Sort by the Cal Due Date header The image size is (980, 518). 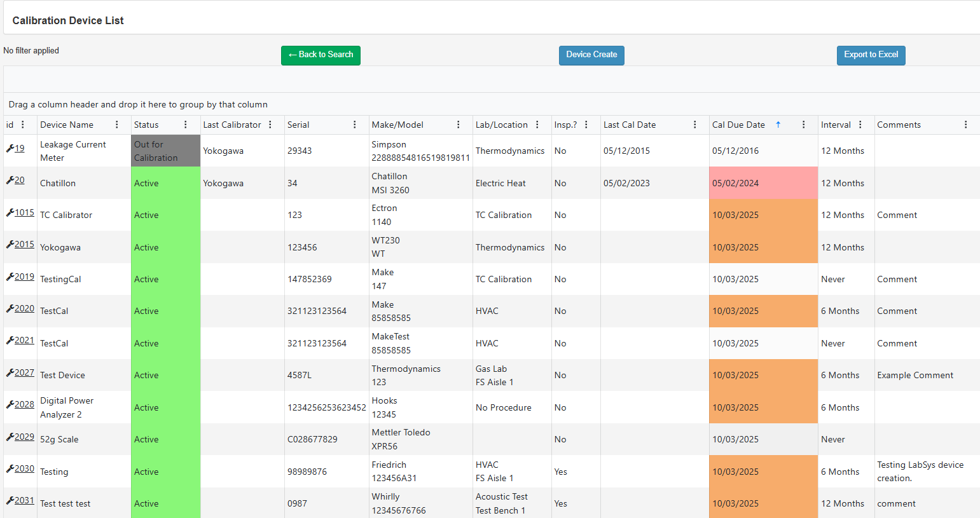coord(738,125)
